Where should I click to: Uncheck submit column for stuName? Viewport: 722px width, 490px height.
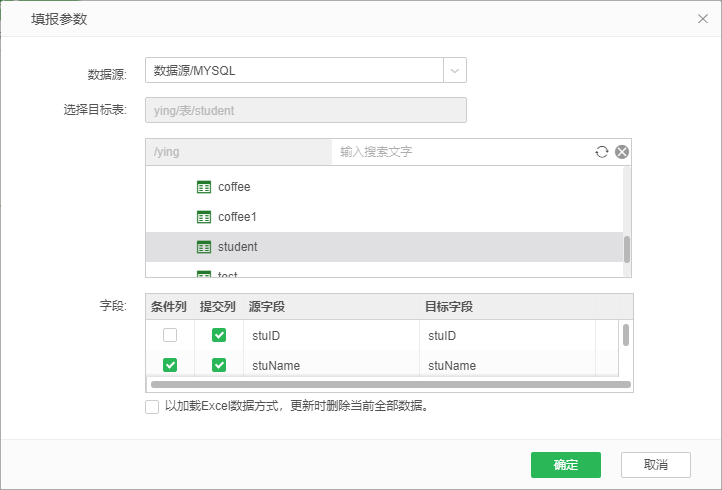pos(219,365)
